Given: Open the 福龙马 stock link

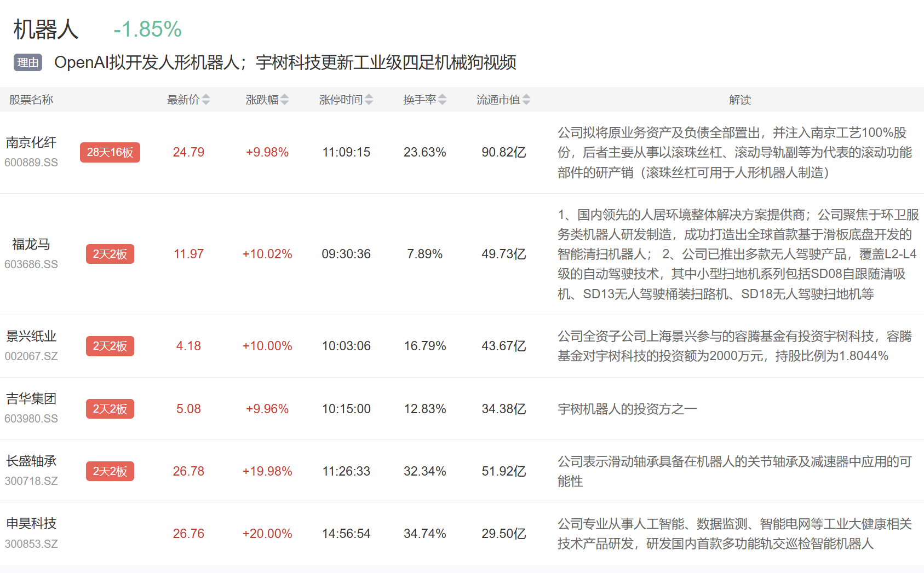Looking at the screenshot, I should (31, 244).
